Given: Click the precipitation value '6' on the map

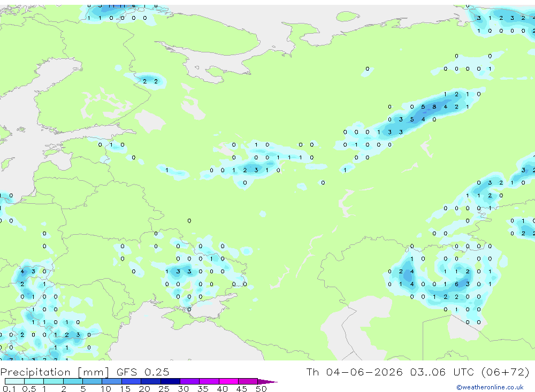Looking at the screenshot, I should click(456, 284).
